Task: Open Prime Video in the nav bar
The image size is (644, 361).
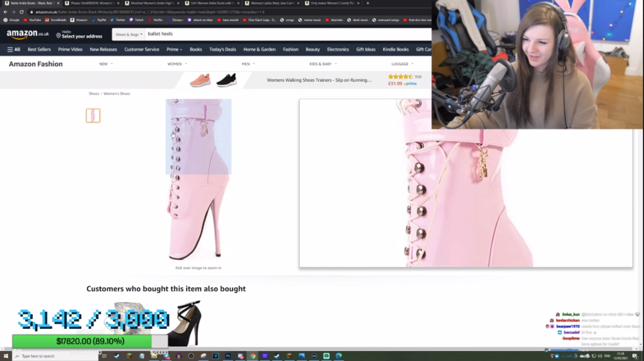Action: pos(70,49)
